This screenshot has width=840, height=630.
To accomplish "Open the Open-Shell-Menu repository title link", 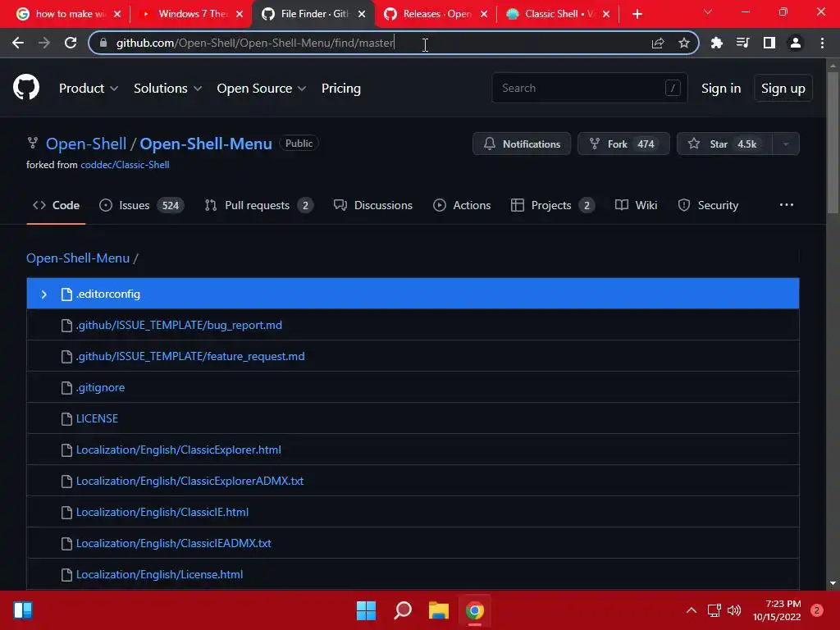I will [x=206, y=144].
